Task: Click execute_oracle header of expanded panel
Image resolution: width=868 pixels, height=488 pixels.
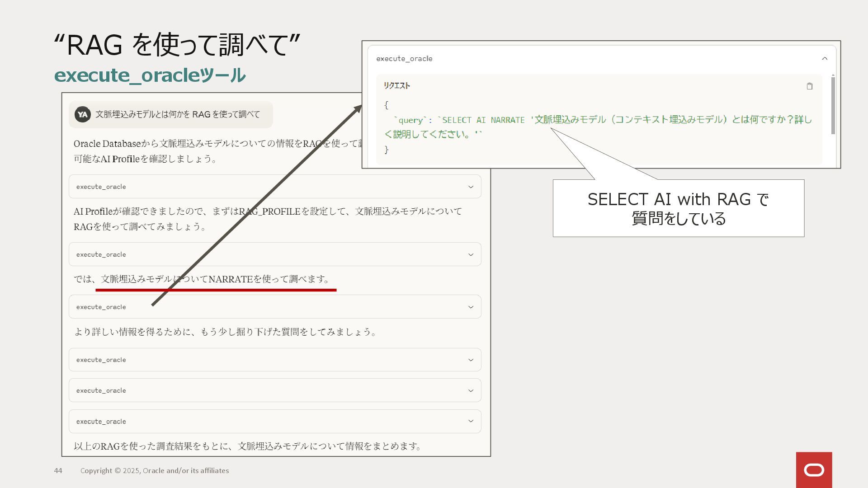Action: pyautogui.click(x=404, y=59)
